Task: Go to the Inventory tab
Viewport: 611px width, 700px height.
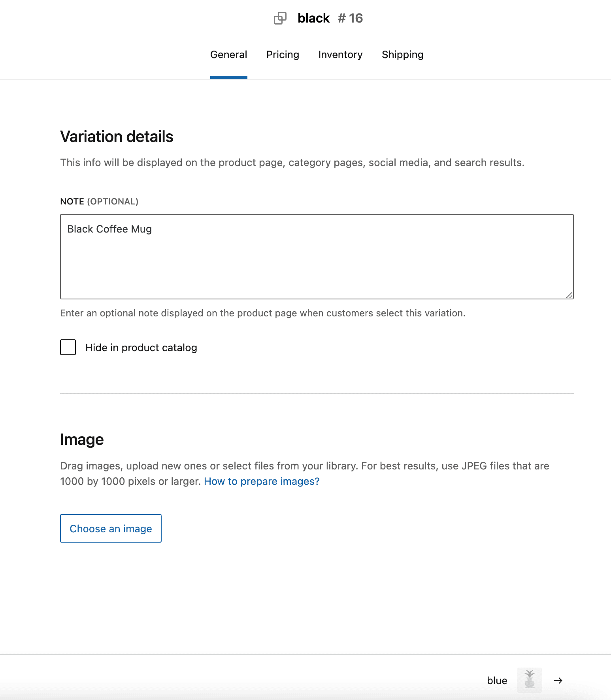Action: [x=340, y=55]
